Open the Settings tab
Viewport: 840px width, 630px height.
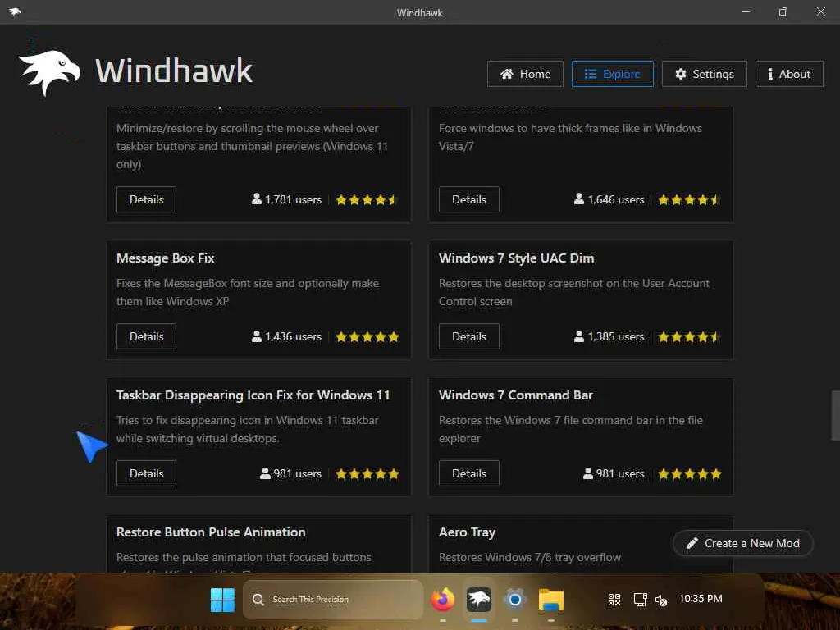[x=704, y=74]
